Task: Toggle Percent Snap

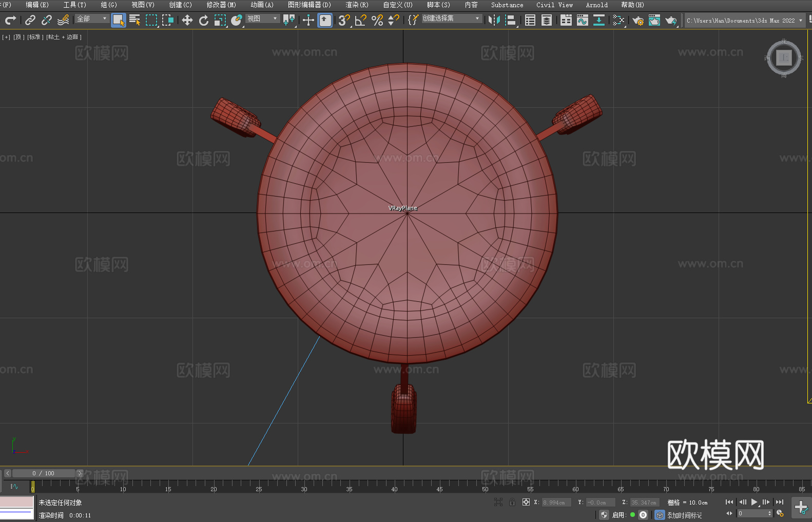Action: (377, 20)
